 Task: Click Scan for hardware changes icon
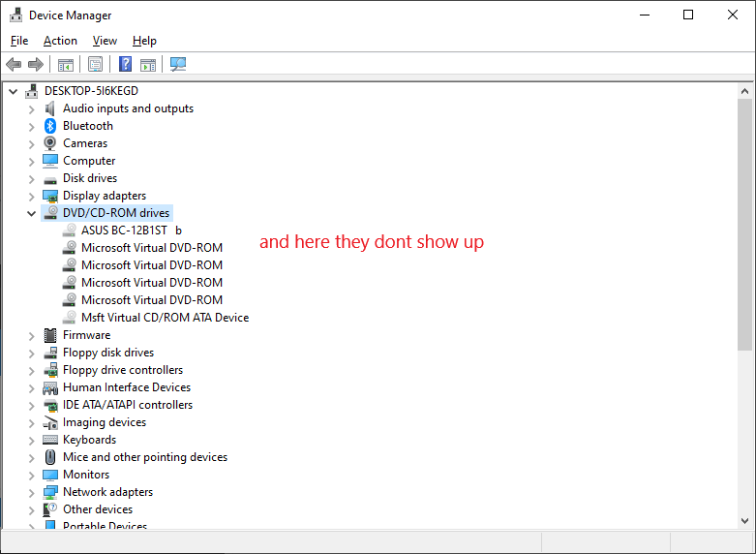pyautogui.click(x=178, y=64)
